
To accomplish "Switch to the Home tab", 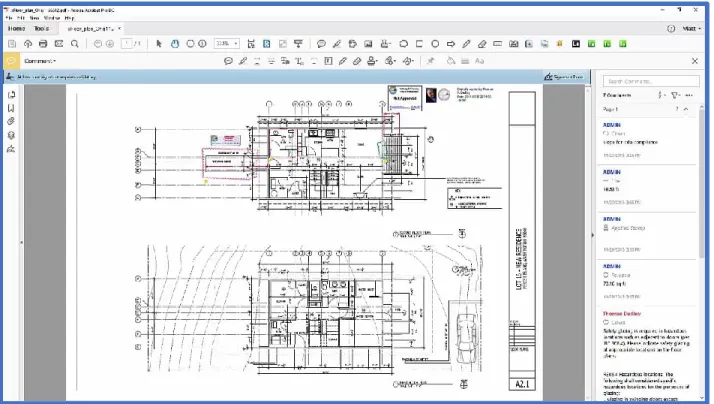I will [16, 28].
